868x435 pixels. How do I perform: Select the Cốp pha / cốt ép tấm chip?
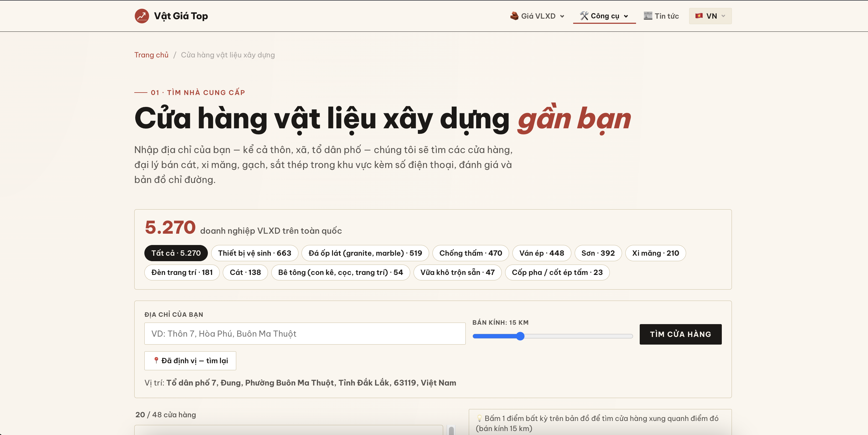[x=557, y=272]
